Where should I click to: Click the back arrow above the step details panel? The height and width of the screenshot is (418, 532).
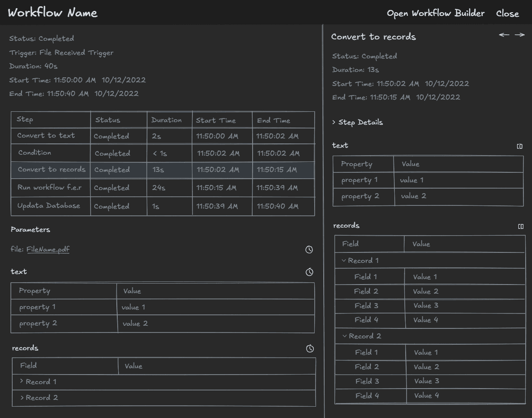[503, 34]
